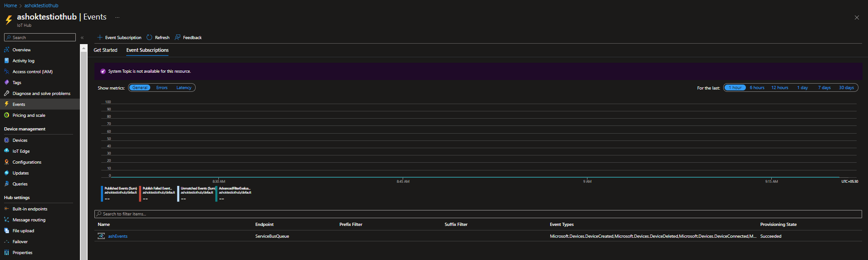Set time range to 12 hours

(x=779, y=88)
